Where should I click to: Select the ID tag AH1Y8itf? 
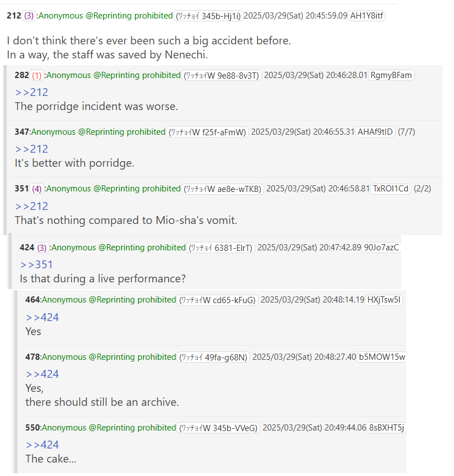[366, 16]
